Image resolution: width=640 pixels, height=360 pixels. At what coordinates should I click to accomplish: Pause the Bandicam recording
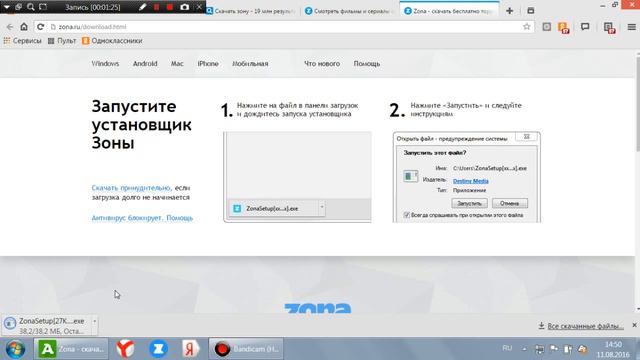point(156,7)
